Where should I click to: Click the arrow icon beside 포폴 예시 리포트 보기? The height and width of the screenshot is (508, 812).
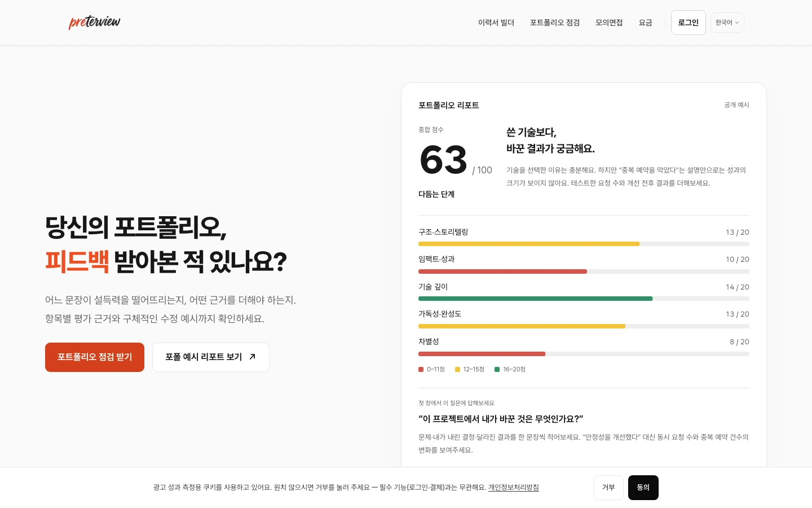(252, 357)
